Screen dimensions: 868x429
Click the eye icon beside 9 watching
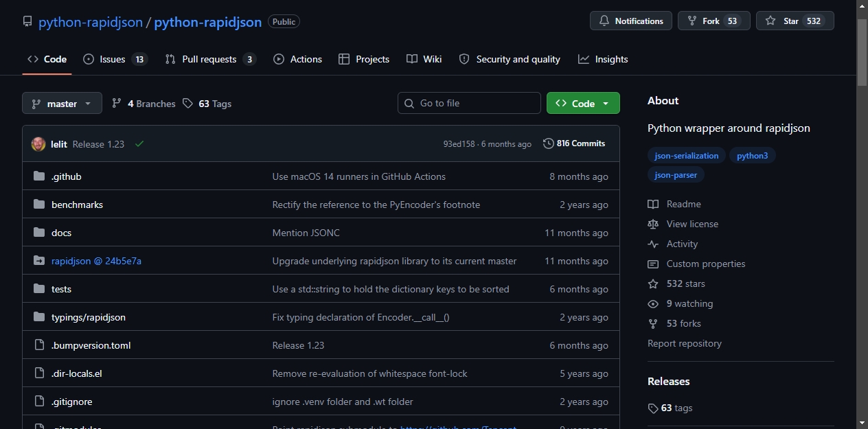tap(653, 303)
